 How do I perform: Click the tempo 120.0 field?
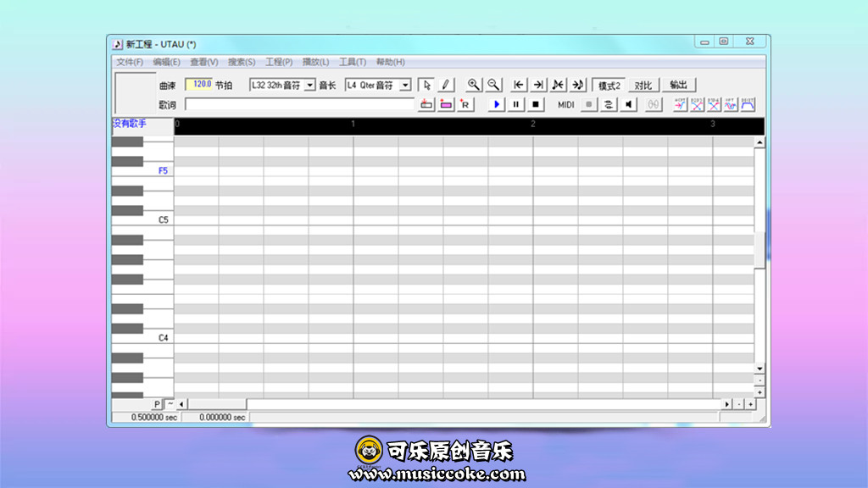point(198,84)
